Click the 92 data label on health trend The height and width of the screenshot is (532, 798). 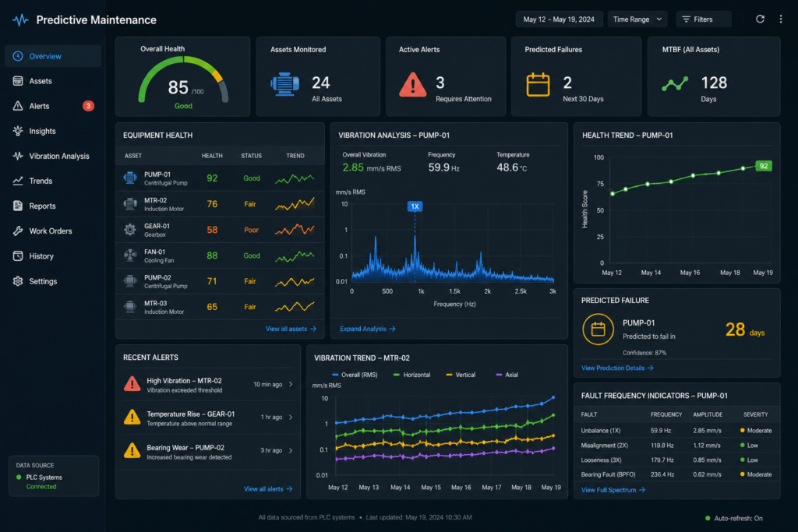(x=764, y=166)
